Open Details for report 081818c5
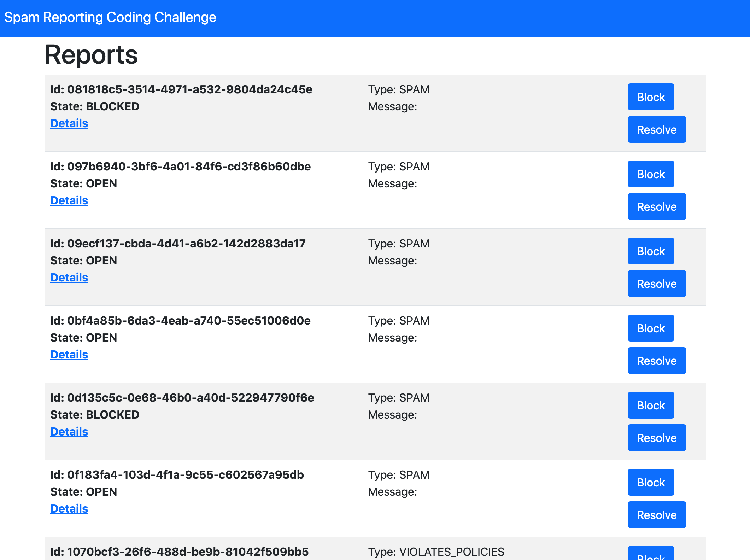 (69, 123)
